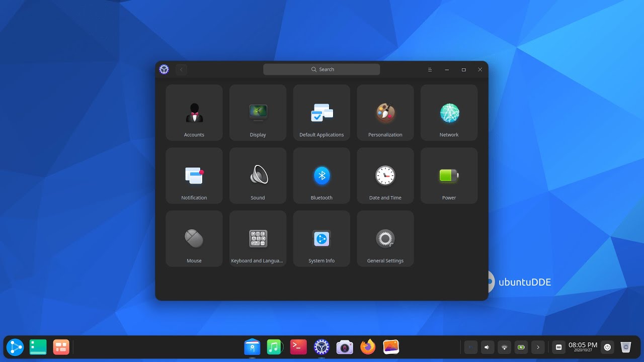Open the Wi-Fi network tray icon

point(504,347)
